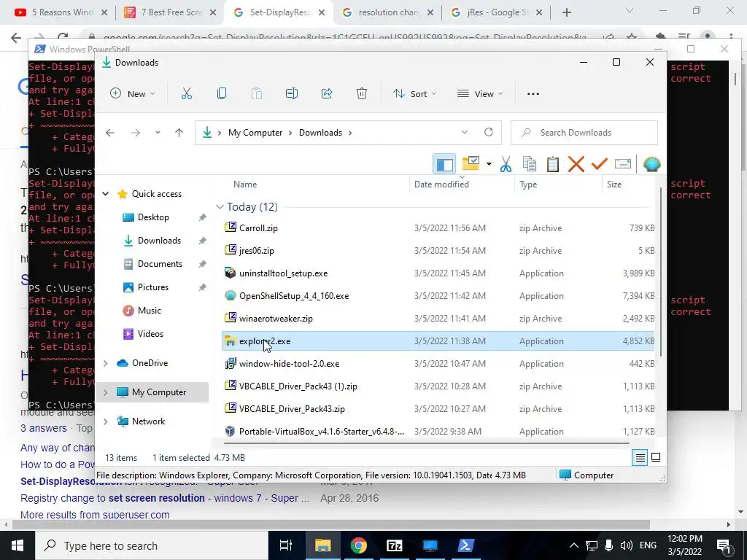The image size is (747, 560).
Task: Toggle the navigation pane Classic toolbar button
Action: pyautogui.click(x=444, y=164)
